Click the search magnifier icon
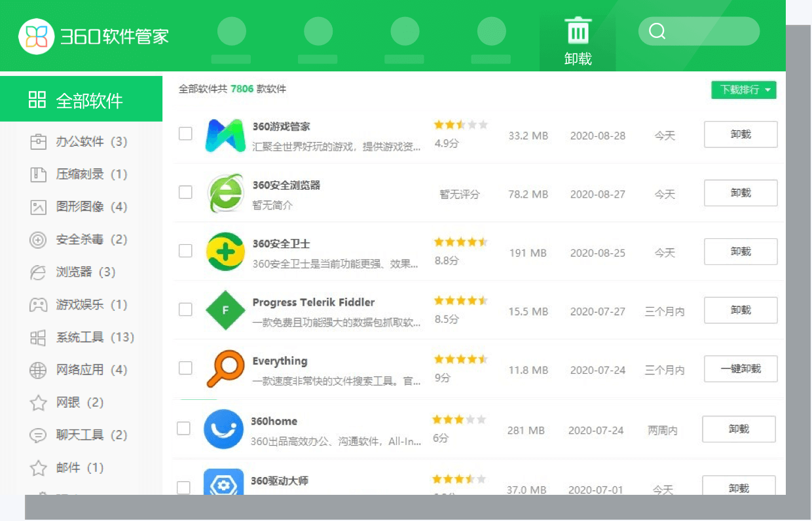Screen dimensions: 812x521 pyautogui.click(x=656, y=31)
